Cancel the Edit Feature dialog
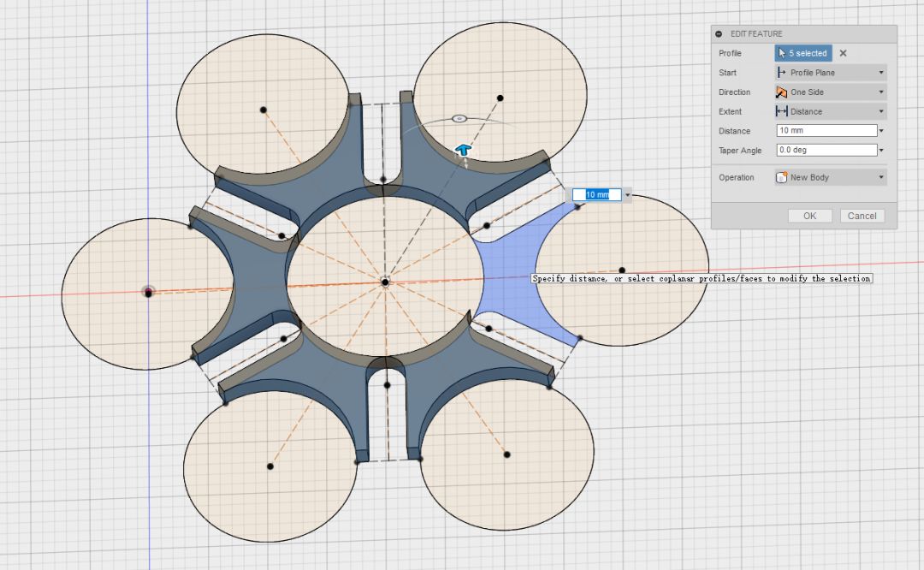The image size is (924, 570). tap(862, 216)
